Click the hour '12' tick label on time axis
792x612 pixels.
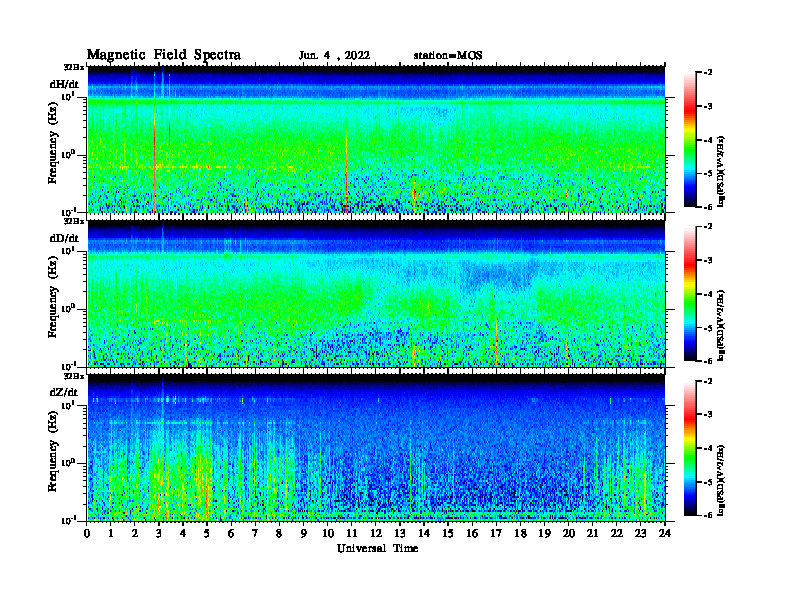375,533
